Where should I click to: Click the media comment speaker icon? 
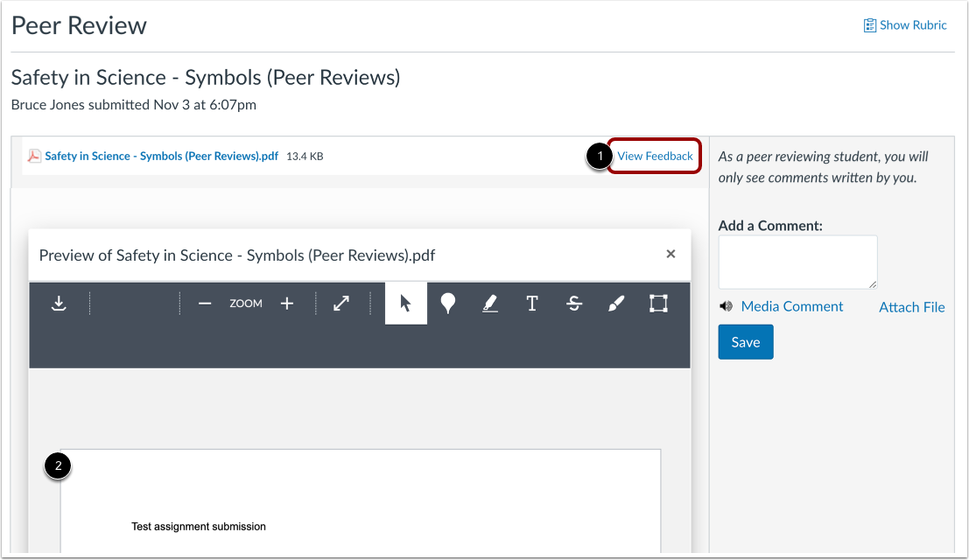[x=726, y=305]
